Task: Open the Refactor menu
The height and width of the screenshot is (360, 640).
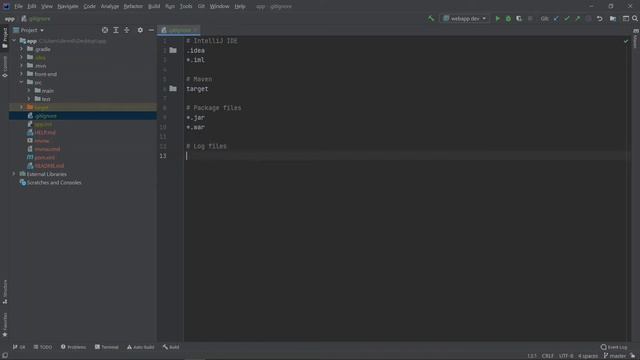Action: 133,6
